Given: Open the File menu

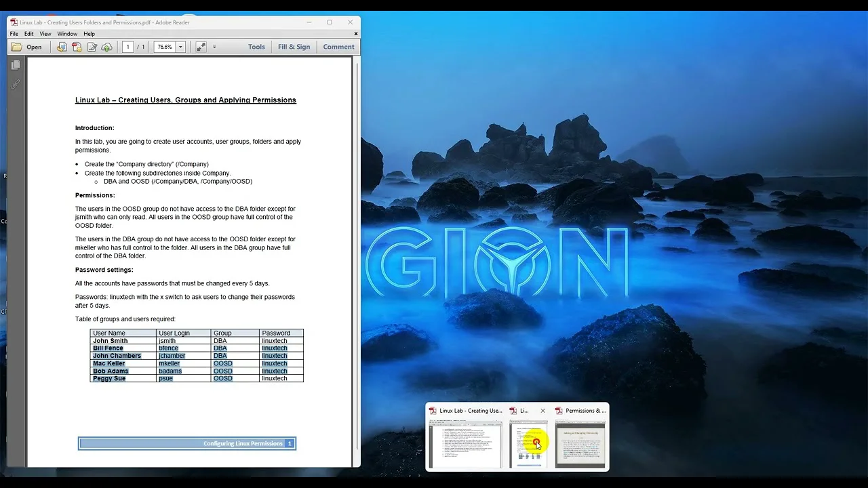Looking at the screenshot, I should 14,34.
